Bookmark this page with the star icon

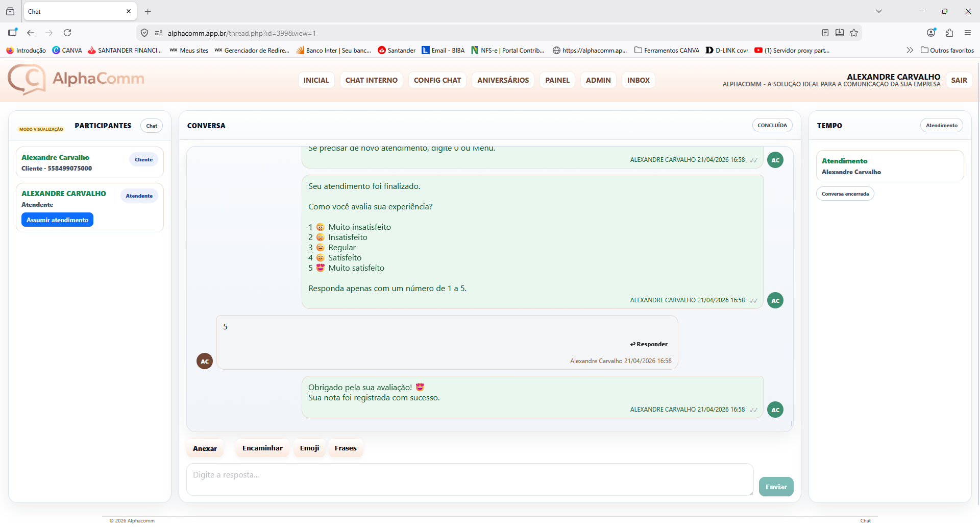[854, 33]
